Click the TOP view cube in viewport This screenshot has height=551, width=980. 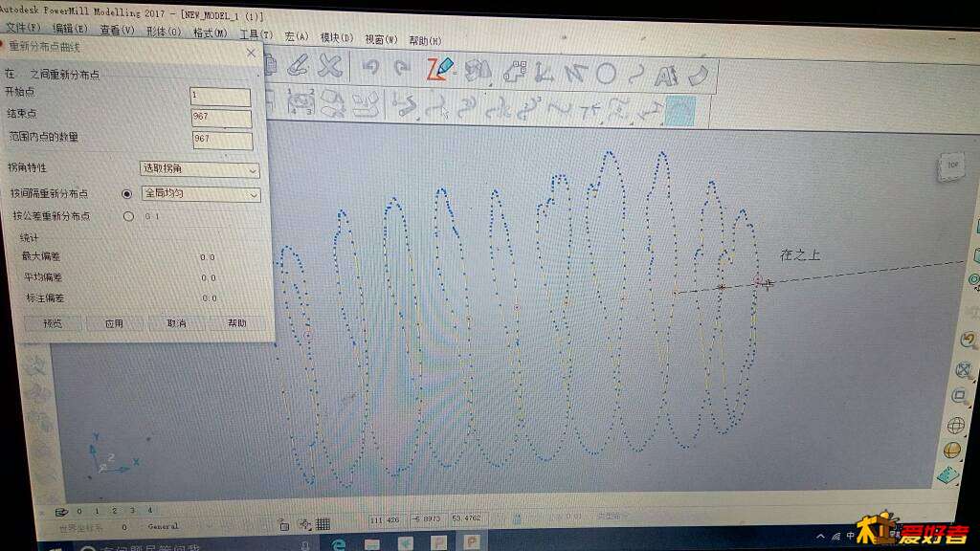950,166
